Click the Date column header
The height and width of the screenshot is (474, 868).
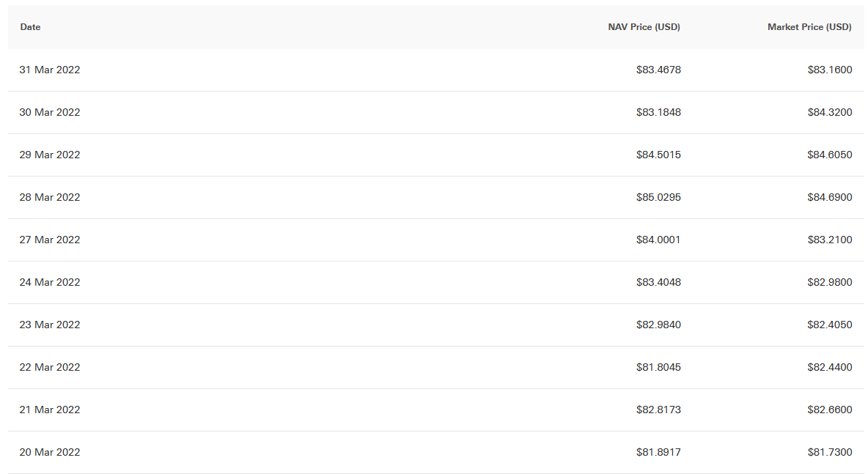pos(31,27)
